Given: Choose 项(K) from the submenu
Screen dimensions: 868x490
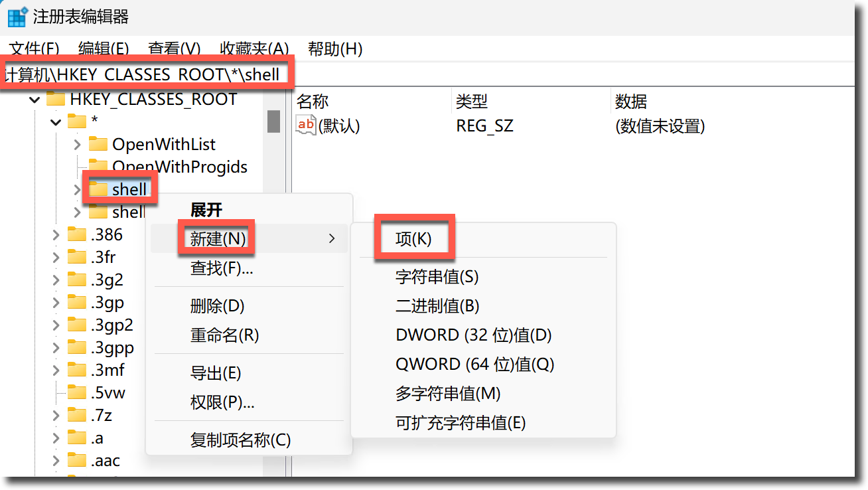Looking at the screenshot, I should click(413, 239).
